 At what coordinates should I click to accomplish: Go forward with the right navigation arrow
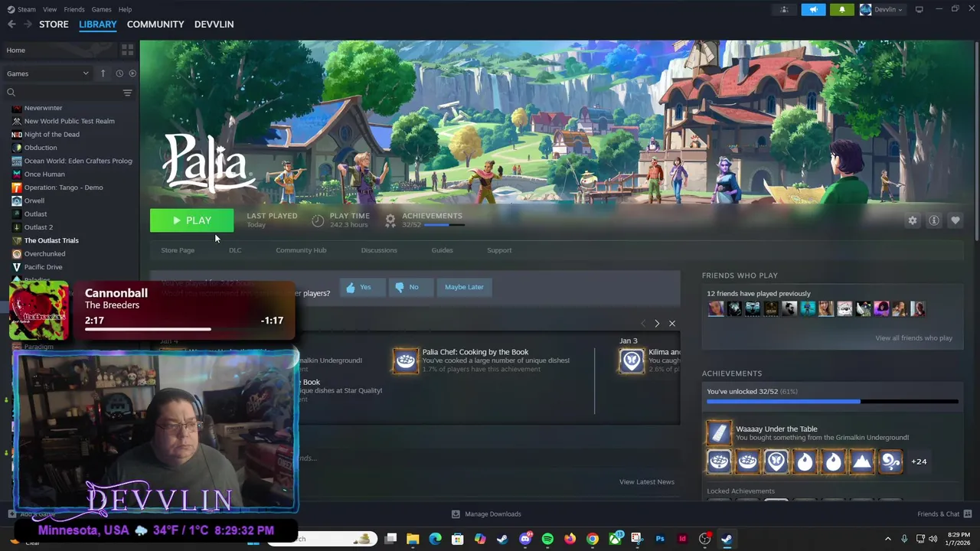pos(28,24)
